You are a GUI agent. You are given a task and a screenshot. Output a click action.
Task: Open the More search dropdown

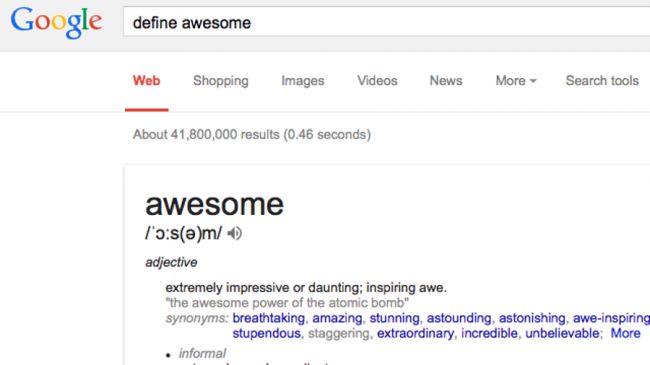[x=516, y=80]
